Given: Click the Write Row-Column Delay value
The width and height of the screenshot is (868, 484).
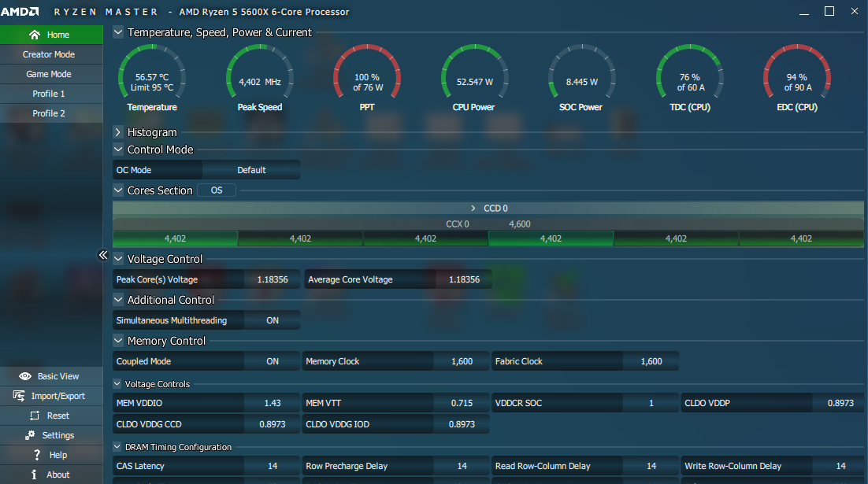Looking at the screenshot, I should coord(840,466).
